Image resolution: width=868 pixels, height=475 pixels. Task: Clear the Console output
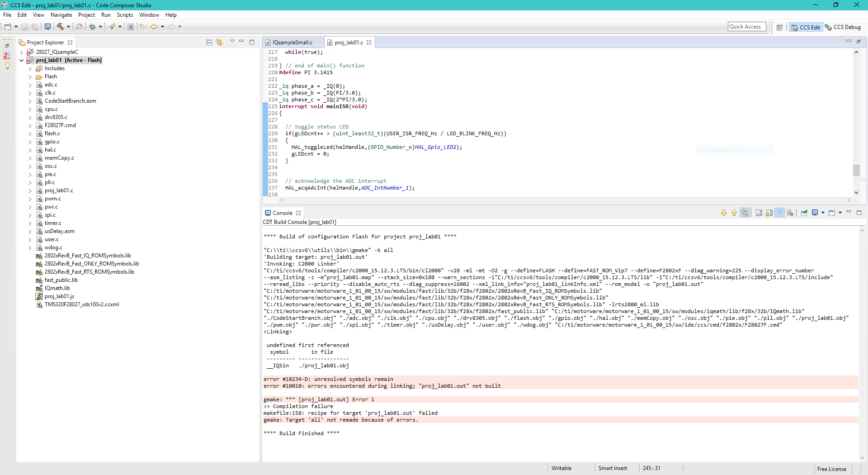pyautogui.click(x=790, y=213)
